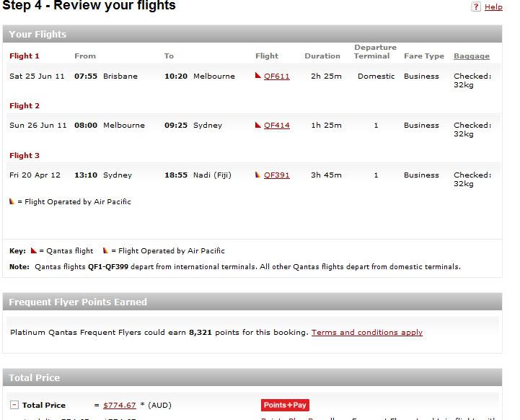Click Business fare type for QF611
This screenshot has height=420, width=520.
tap(421, 76)
